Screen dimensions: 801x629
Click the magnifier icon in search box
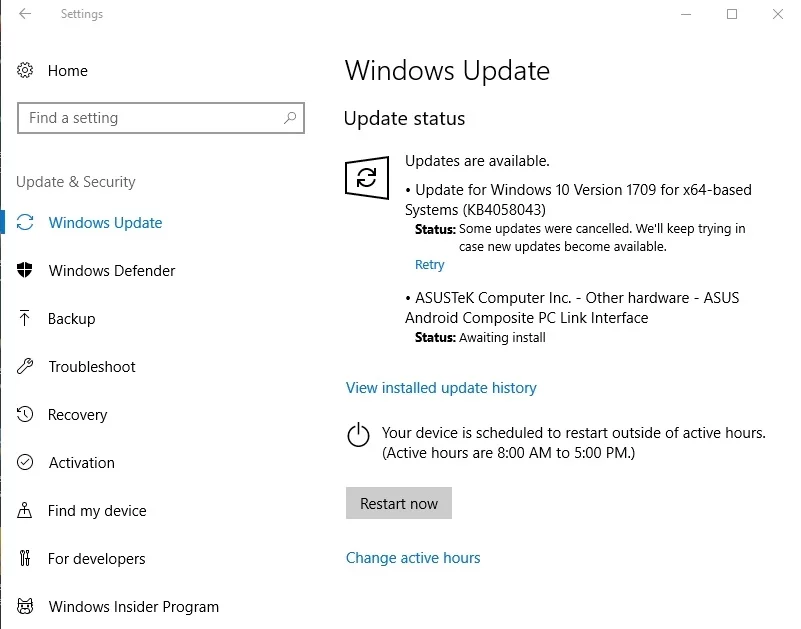point(290,118)
